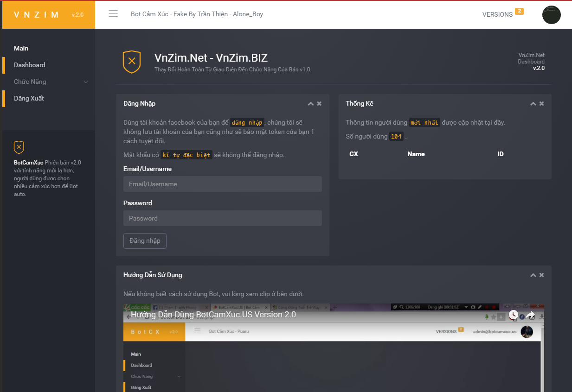The width and height of the screenshot is (572, 392).
Task: Select Đăng Xuất in the sidebar
Action: pos(49,99)
